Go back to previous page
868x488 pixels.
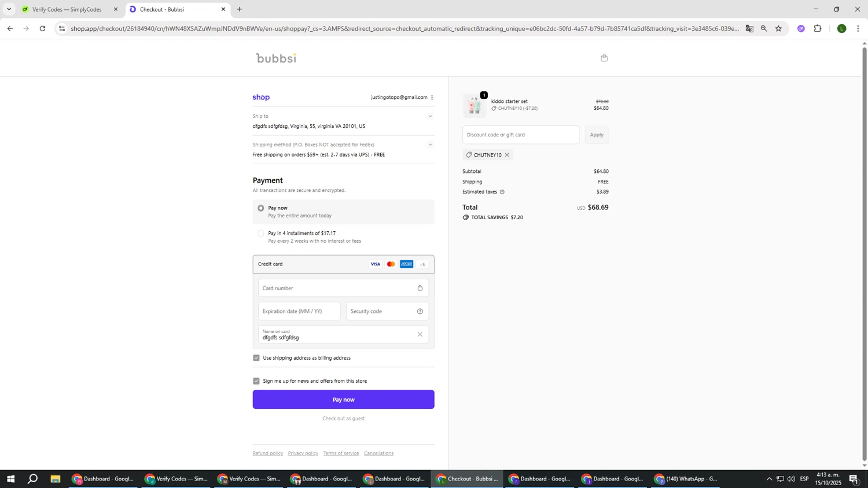pyautogui.click(x=10, y=28)
